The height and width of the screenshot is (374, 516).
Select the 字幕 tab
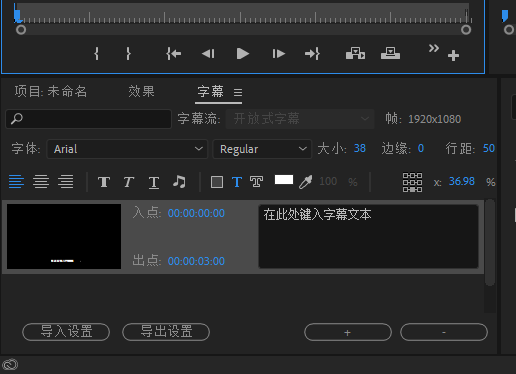(x=210, y=91)
